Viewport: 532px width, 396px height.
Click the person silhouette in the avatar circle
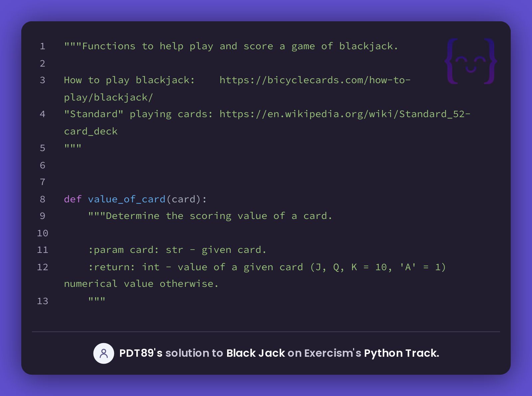103,353
